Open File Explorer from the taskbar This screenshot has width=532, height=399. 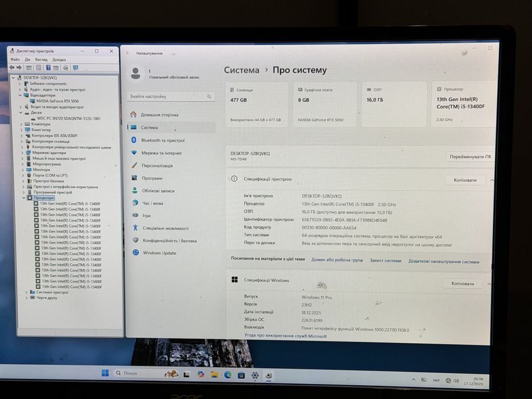(x=214, y=374)
